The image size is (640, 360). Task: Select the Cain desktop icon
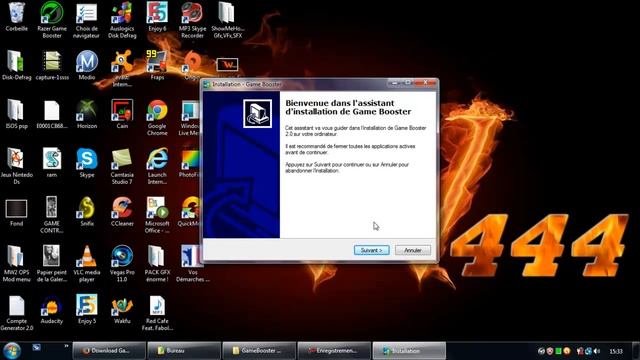coord(122,114)
